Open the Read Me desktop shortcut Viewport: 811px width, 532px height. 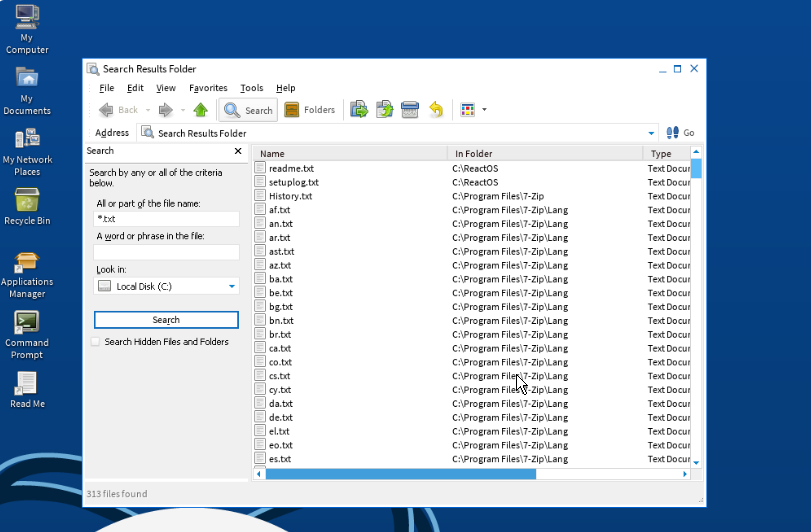(27, 390)
